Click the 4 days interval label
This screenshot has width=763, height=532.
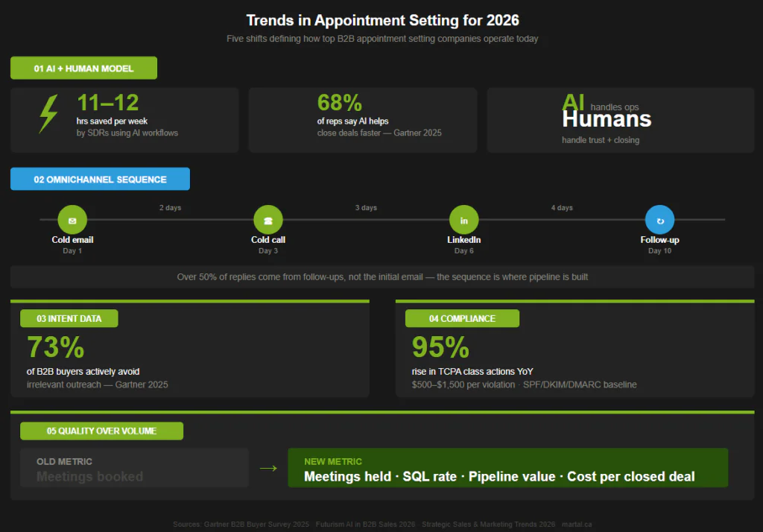click(562, 207)
